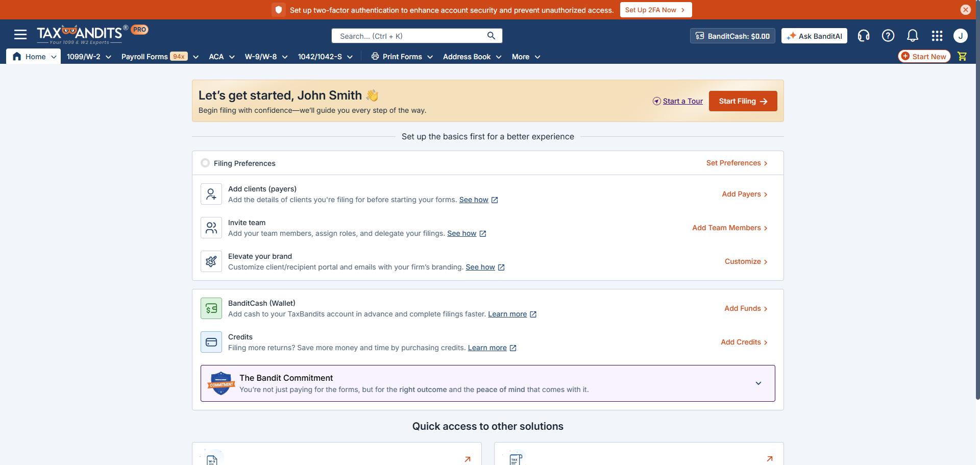
Task: Open the shopping cart
Action: (x=962, y=57)
